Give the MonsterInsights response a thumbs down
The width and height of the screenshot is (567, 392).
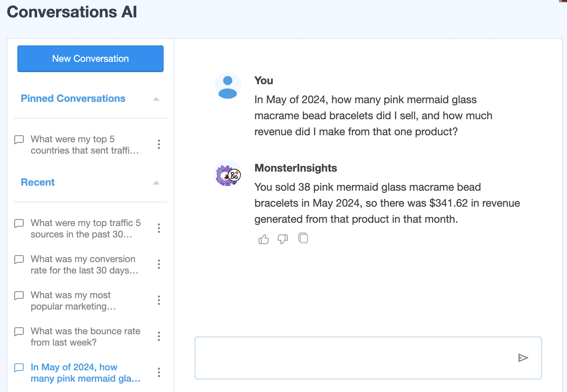[x=283, y=239]
